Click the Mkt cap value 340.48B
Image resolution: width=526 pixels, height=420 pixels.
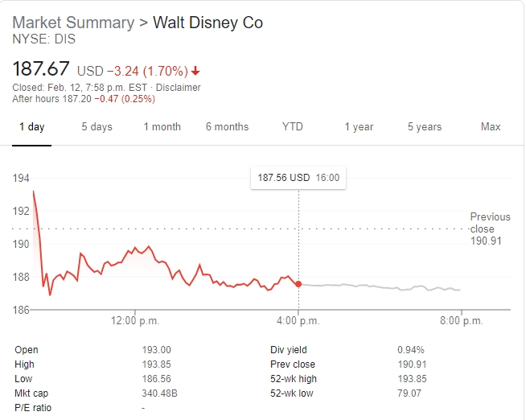(160, 394)
